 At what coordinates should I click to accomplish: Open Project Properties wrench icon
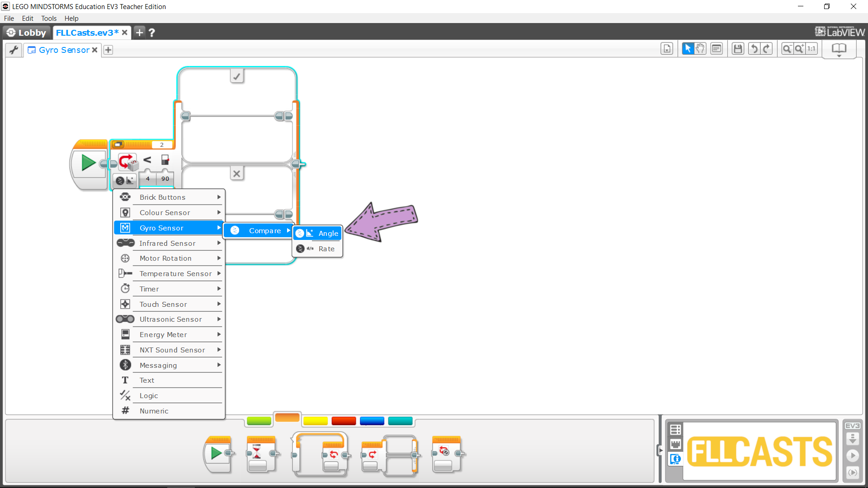14,50
